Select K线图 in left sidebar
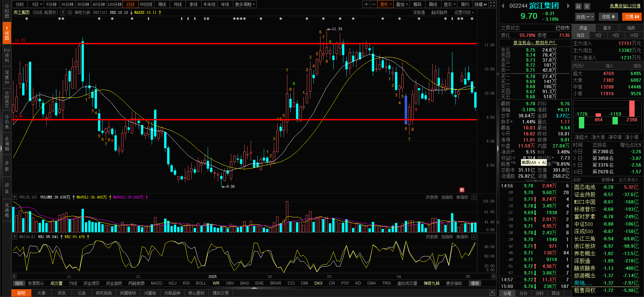 pyautogui.click(x=7, y=33)
